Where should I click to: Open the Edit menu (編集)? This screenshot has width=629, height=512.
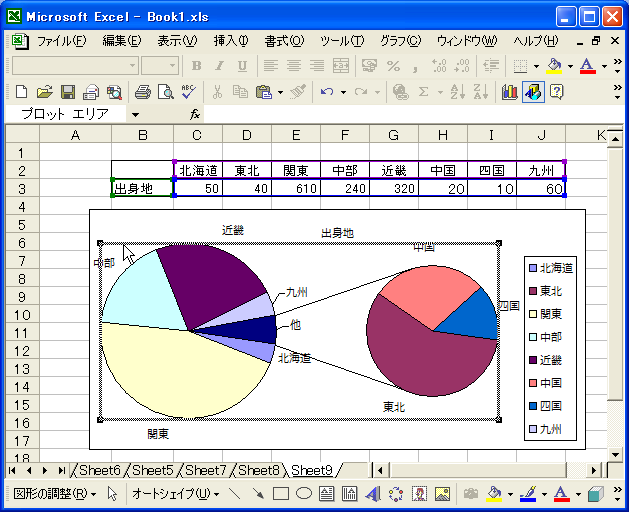[122, 41]
